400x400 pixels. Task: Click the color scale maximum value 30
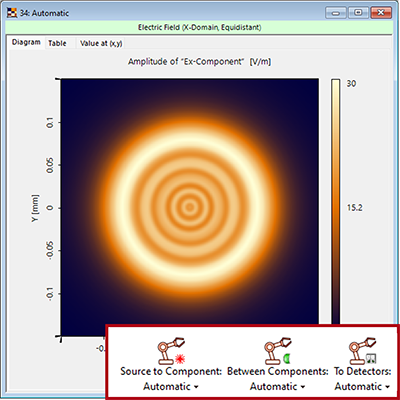pos(351,83)
